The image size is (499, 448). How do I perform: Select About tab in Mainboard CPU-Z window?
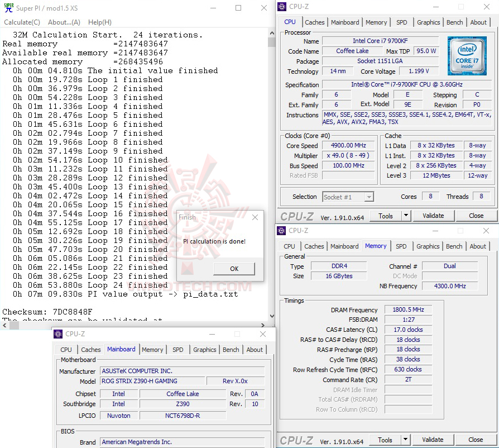click(255, 350)
